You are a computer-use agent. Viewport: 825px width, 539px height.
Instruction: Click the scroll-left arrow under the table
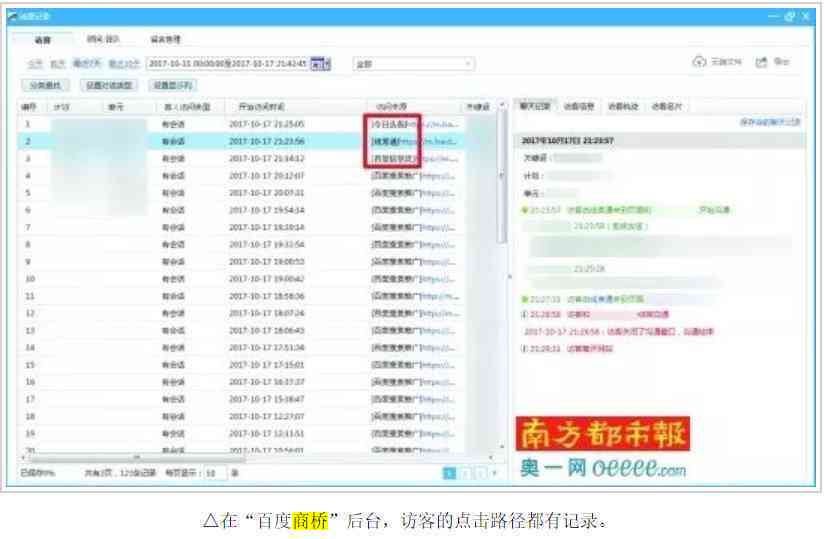coord(23,457)
